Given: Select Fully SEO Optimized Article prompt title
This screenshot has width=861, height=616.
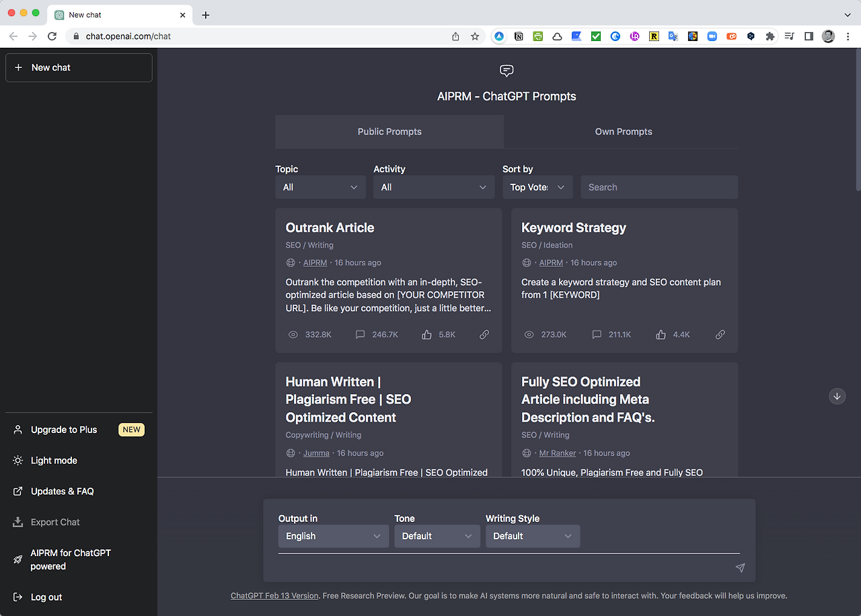Looking at the screenshot, I should click(x=588, y=399).
